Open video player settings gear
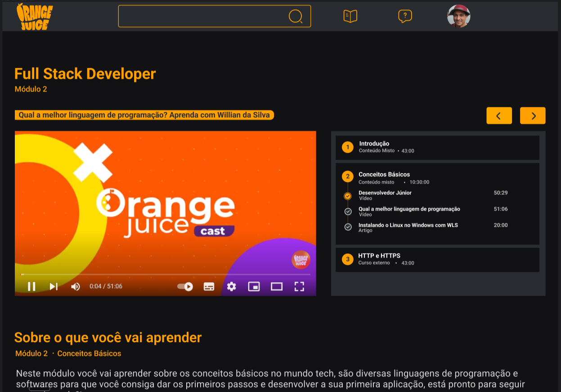Screen dimensions: 561x392 231,286
